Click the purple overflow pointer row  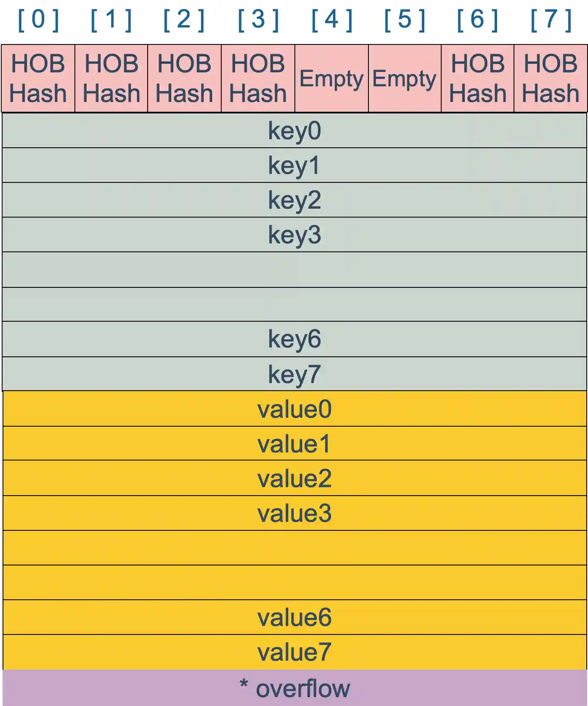(x=294, y=688)
